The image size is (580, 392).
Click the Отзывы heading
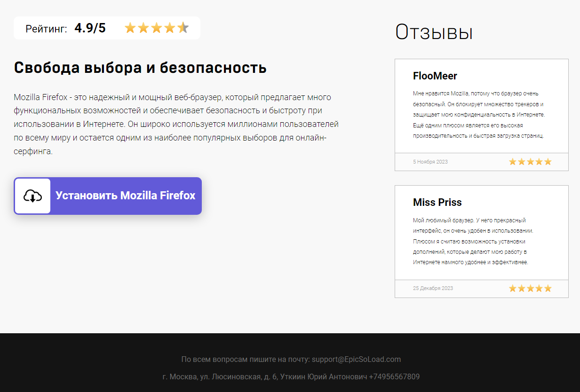tap(434, 32)
